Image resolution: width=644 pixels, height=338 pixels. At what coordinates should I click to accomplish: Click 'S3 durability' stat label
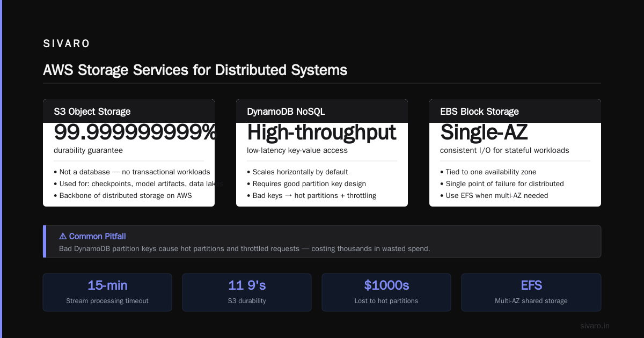coord(247,301)
